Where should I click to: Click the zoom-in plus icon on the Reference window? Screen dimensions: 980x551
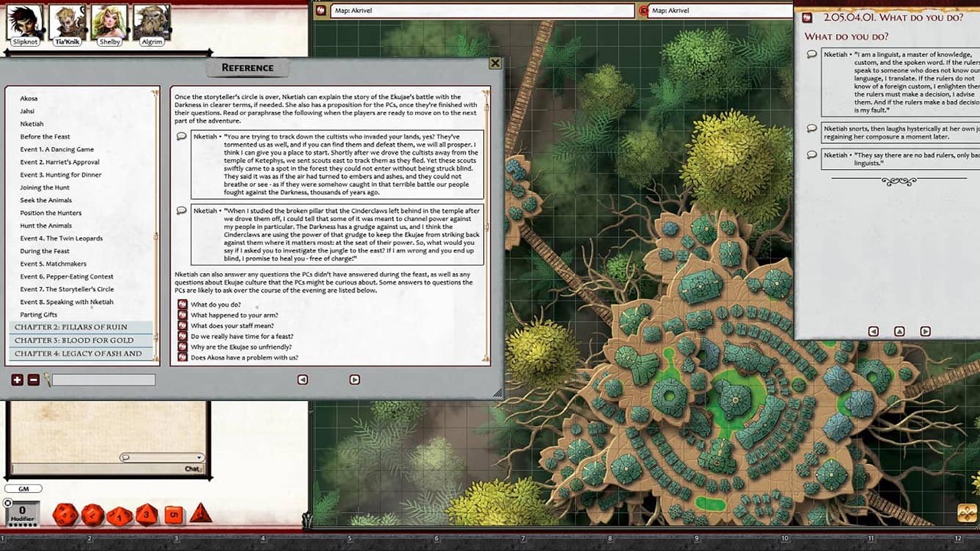click(16, 380)
